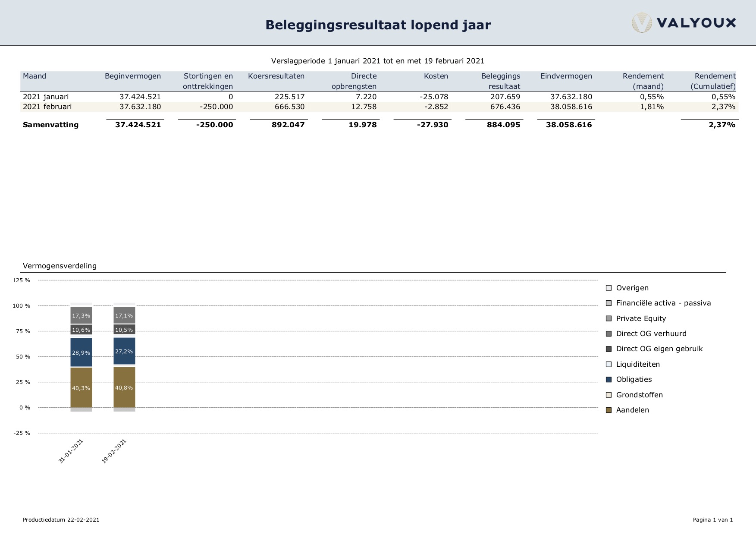Click the Directe opbrengsten column header

coord(354,81)
